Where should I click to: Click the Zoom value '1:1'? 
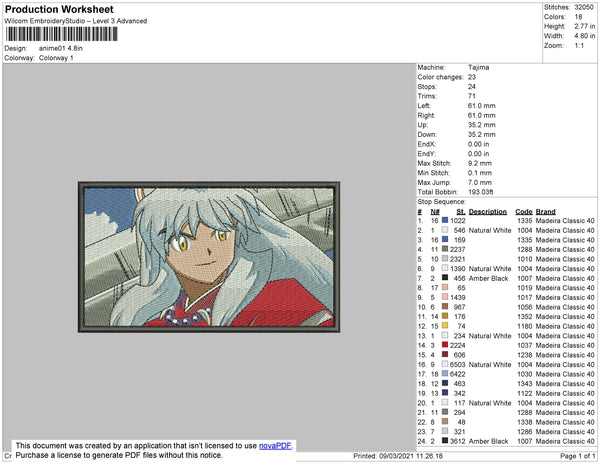coord(579,46)
